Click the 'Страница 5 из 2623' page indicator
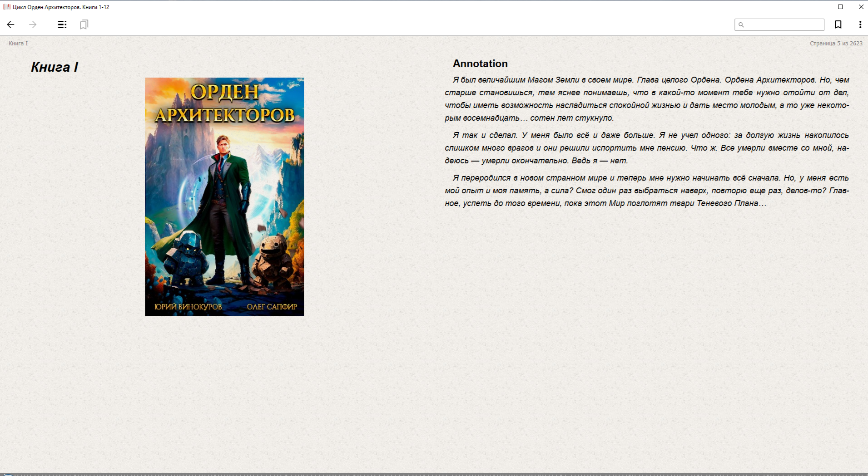This screenshot has width=868, height=476. [x=836, y=44]
